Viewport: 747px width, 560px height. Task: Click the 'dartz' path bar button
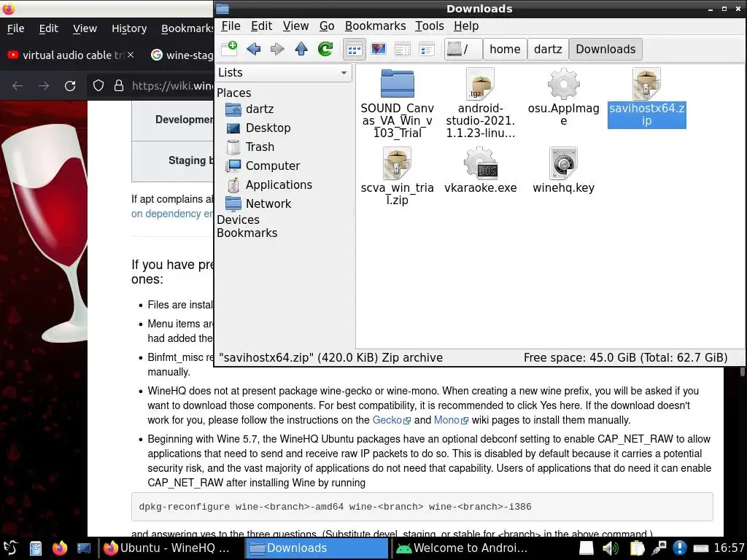[548, 49]
